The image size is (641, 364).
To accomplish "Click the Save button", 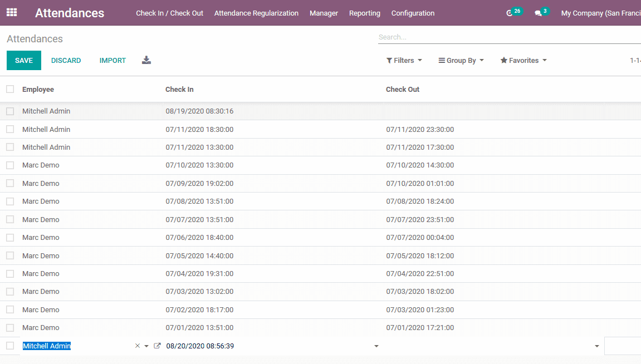I will point(24,61).
